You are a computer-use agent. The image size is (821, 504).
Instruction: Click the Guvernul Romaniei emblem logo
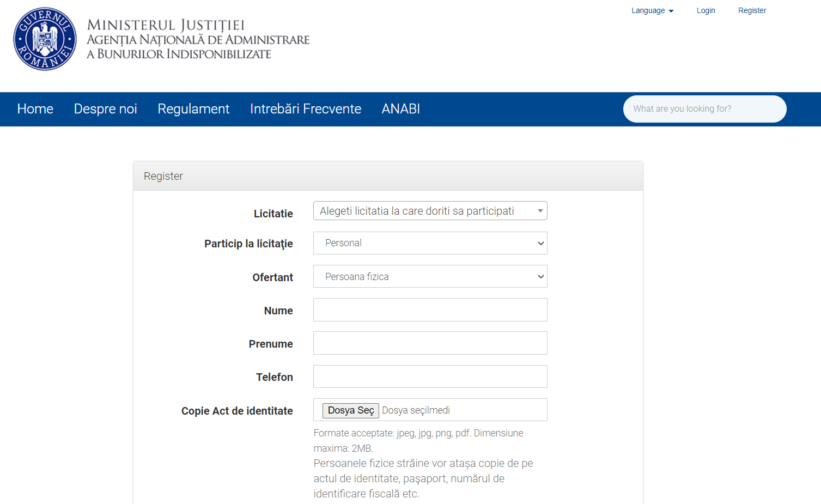(x=45, y=39)
